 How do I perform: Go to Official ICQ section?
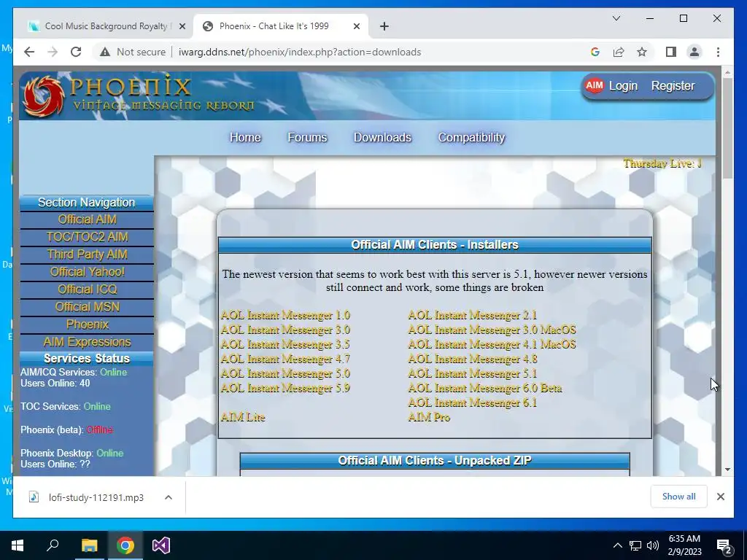point(87,289)
